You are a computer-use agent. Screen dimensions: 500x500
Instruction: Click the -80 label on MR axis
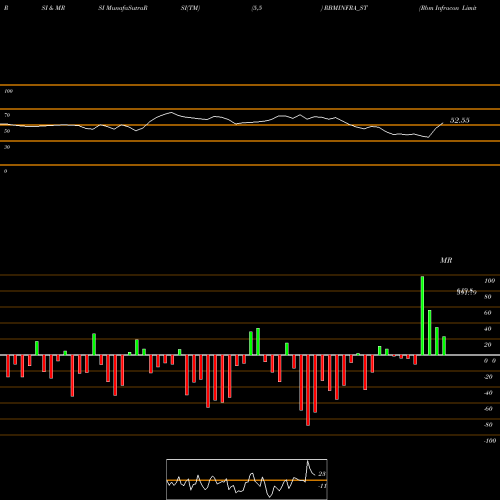488,425
